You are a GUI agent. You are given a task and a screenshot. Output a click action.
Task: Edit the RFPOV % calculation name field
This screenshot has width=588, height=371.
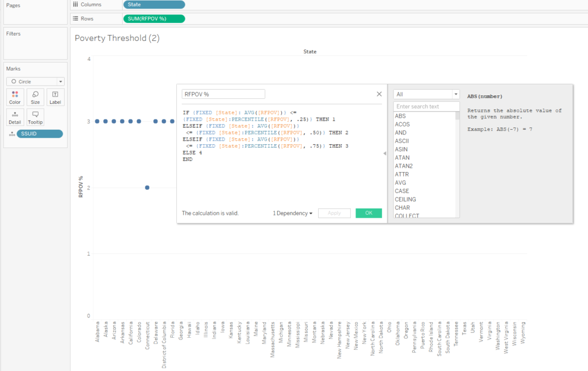[223, 94]
